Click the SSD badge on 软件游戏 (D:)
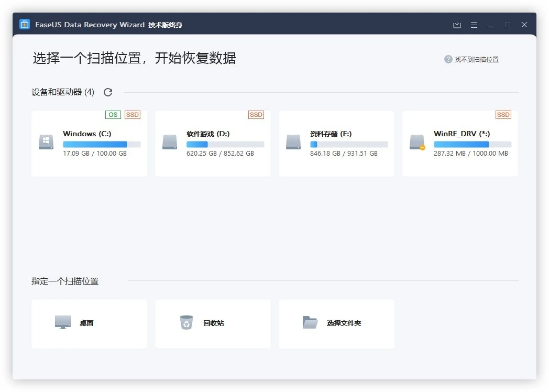Screen dimensions: 549x392 pos(256,115)
